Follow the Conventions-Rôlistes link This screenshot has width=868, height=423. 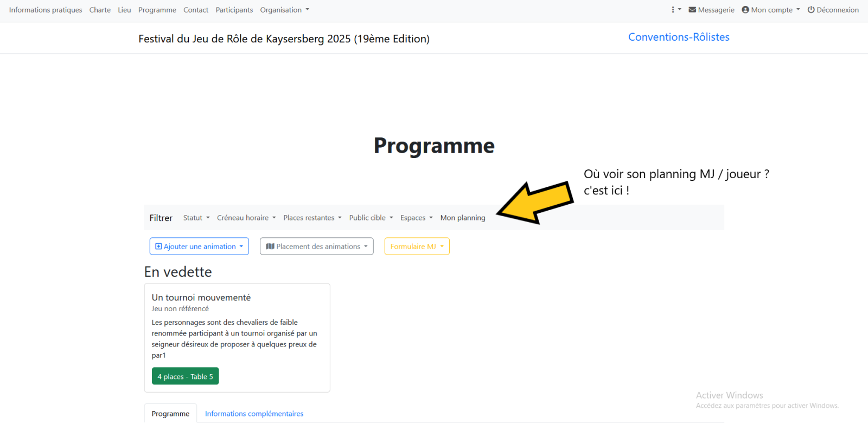pyautogui.click(x=679, y=37)
